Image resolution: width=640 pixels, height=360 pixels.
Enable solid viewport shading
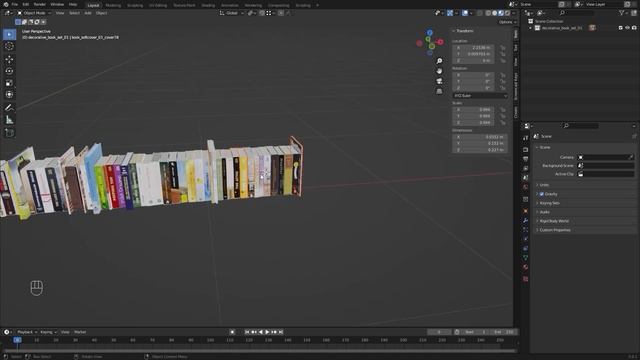495,13
